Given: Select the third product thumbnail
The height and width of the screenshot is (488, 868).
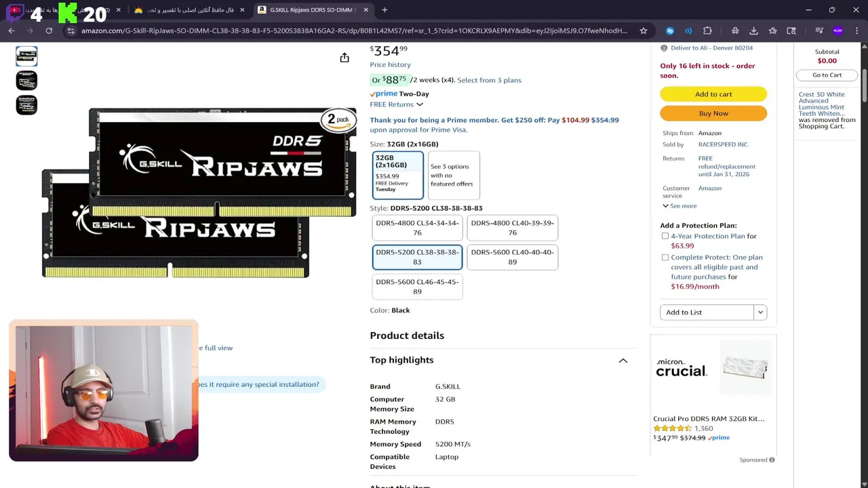Looking at the screenshot, I should click(x=26, y=105).
